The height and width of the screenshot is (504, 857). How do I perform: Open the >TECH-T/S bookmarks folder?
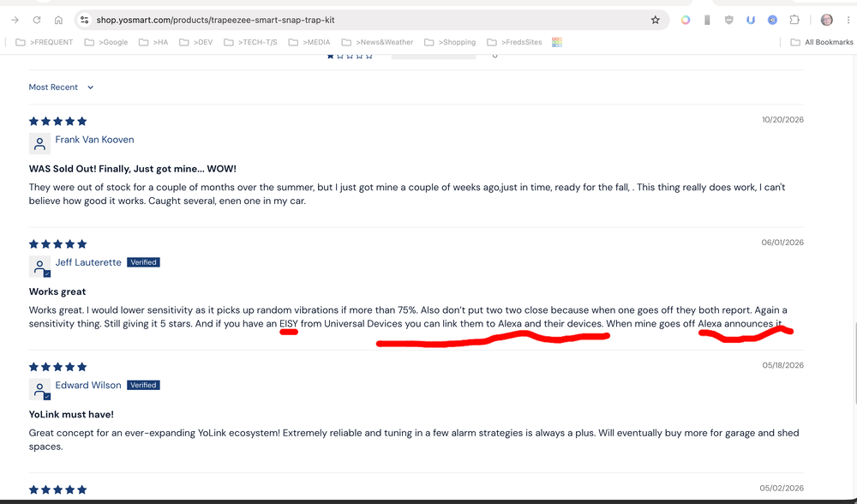coord(251,42)
